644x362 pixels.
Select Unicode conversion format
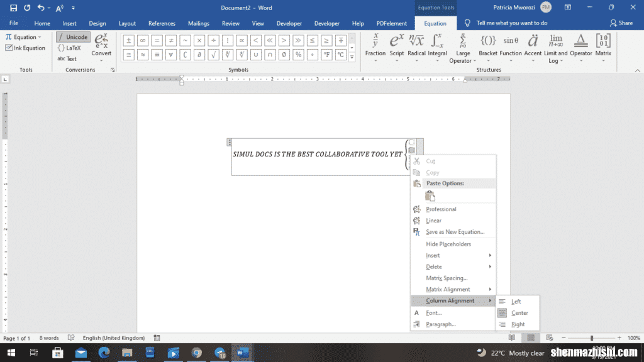(x=73, y=37)
